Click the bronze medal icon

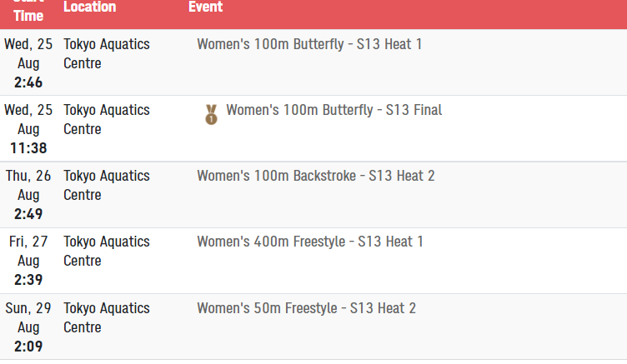(212, 114)
